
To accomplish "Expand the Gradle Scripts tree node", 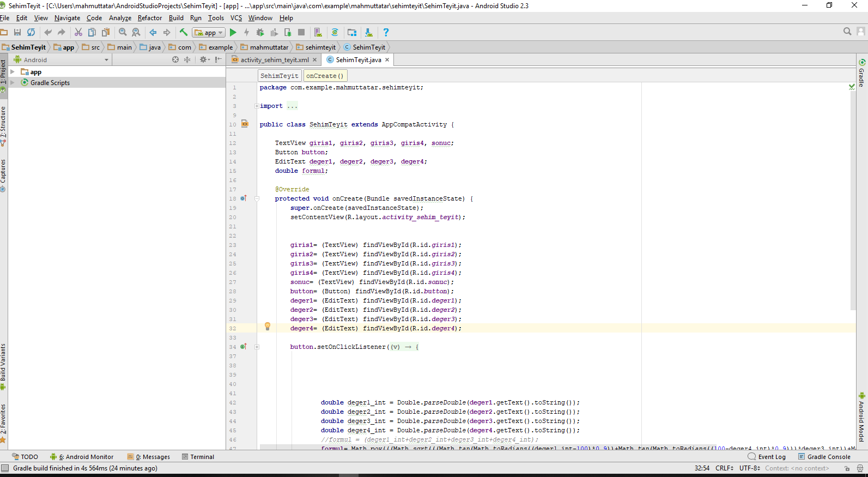I will [x=13, y=83].
